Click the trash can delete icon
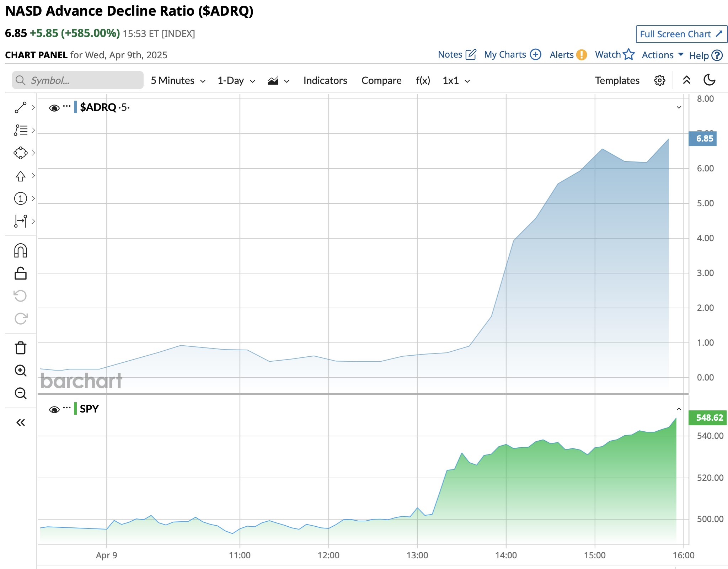 coord(20,348)
